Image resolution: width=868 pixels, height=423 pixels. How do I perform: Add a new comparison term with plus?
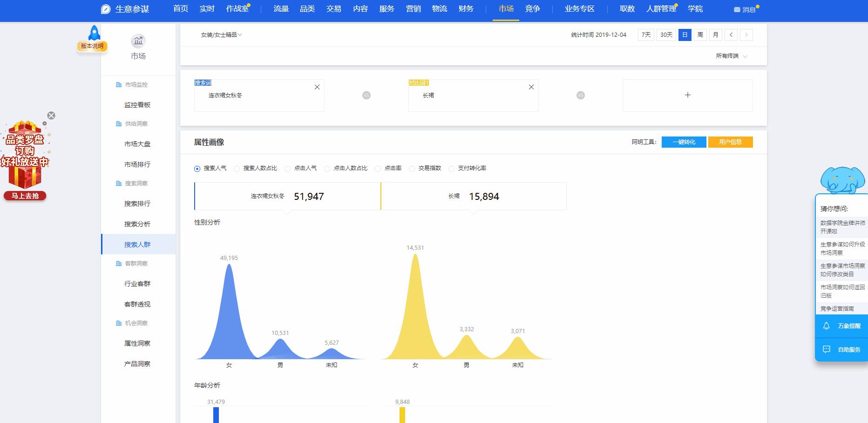point(687,95)
